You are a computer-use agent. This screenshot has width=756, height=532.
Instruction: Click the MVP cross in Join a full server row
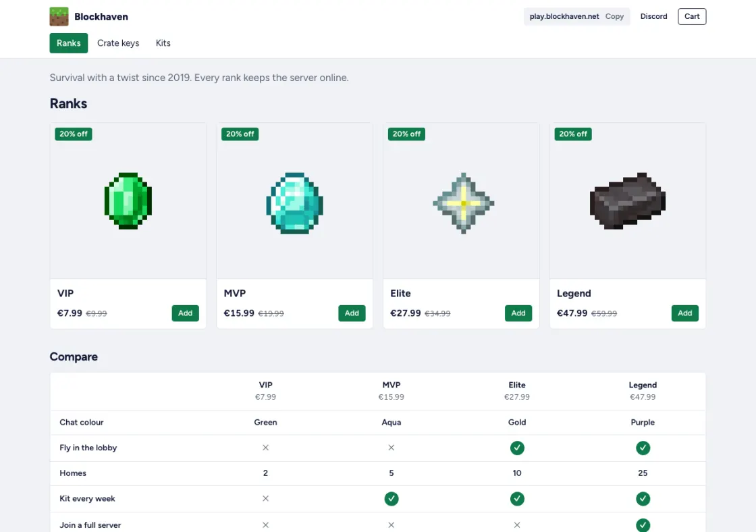click(391, 525)
